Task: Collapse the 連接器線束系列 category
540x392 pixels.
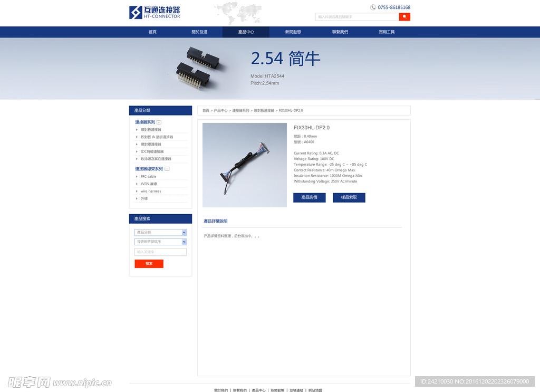Action: 167,169
